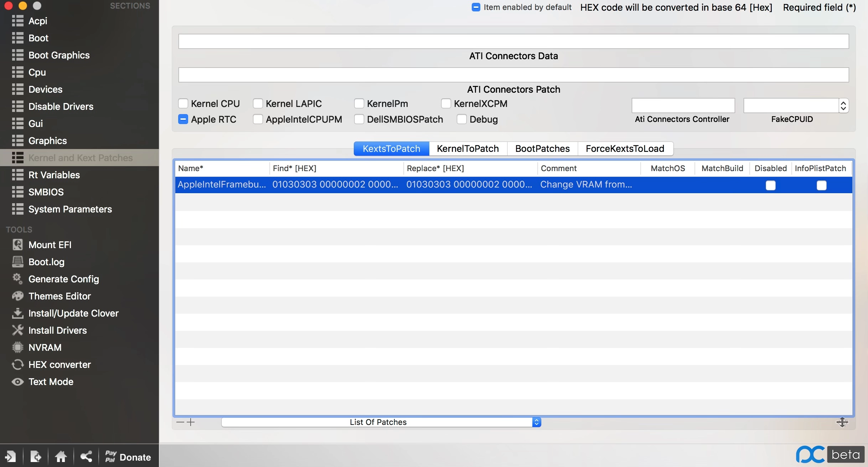
Task: Switch to the KextsToPatch tab
Action: (392, 149)
